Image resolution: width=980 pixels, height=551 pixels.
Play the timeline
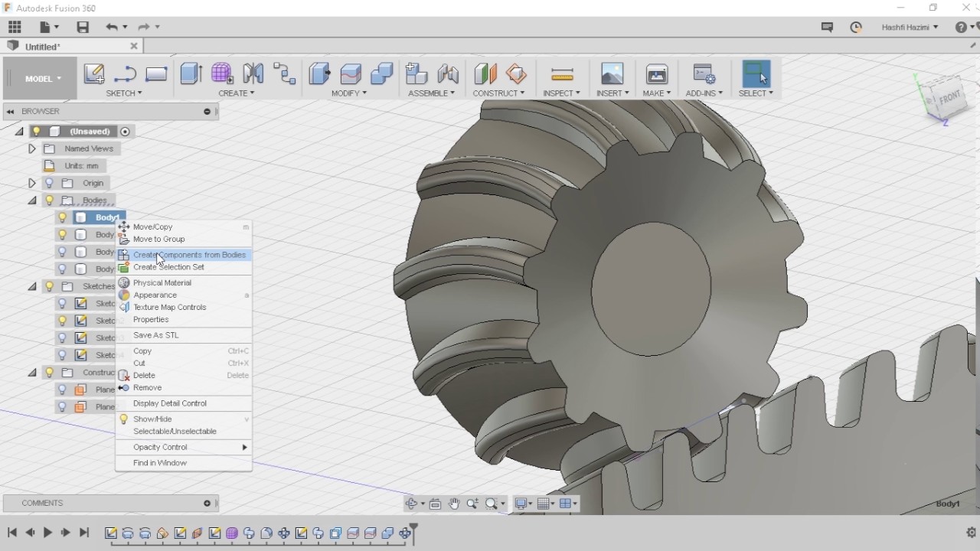[47, 533]
